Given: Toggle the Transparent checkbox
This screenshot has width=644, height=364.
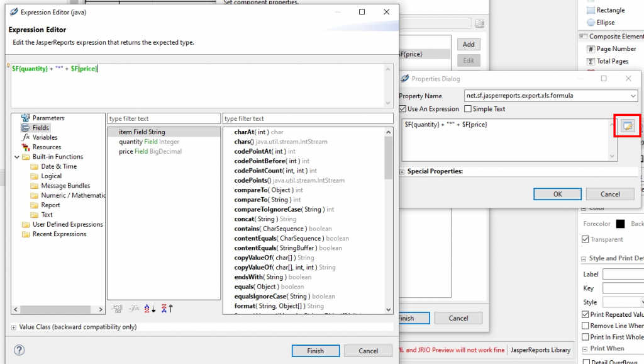Looking at the screenshot, I should point(586,239).
